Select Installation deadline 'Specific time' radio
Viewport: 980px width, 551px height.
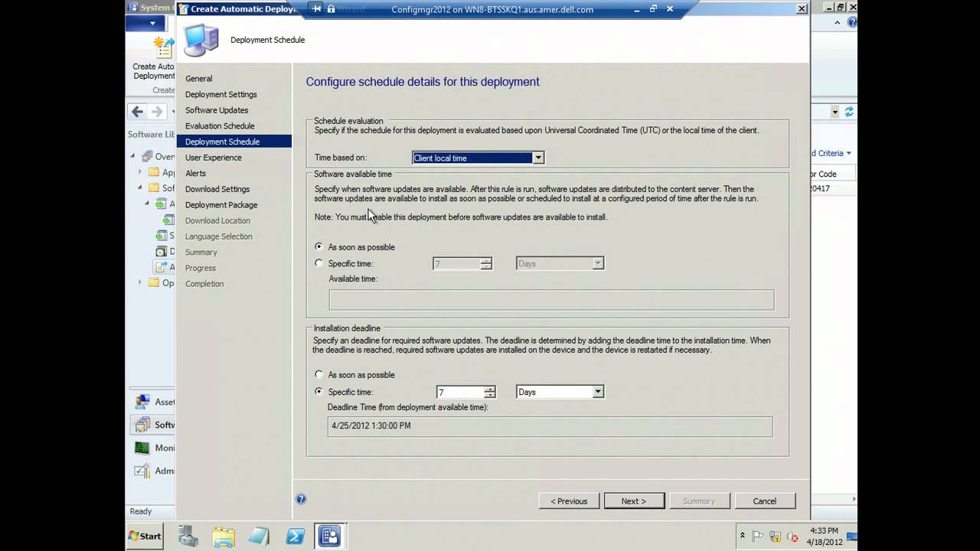point(319,391)
